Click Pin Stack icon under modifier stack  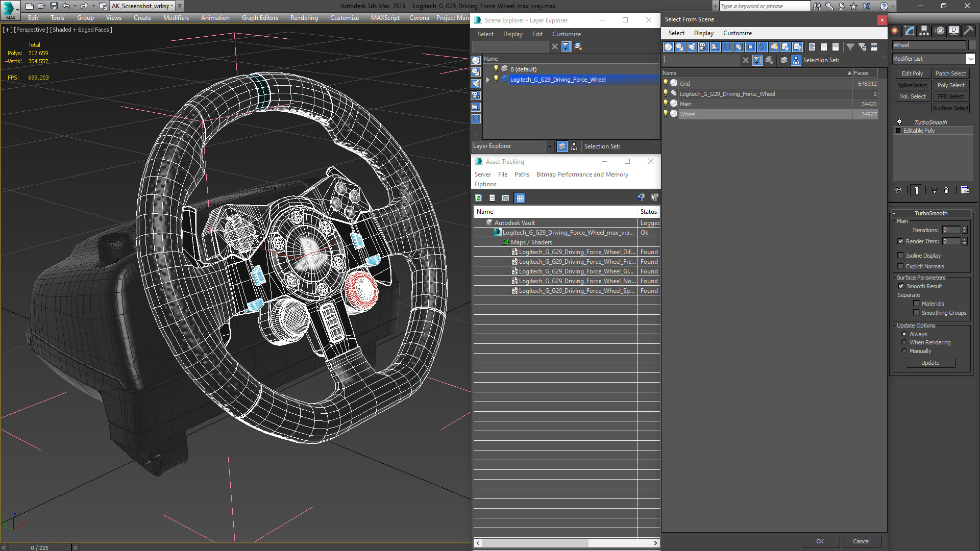click(x=899, y=190)
